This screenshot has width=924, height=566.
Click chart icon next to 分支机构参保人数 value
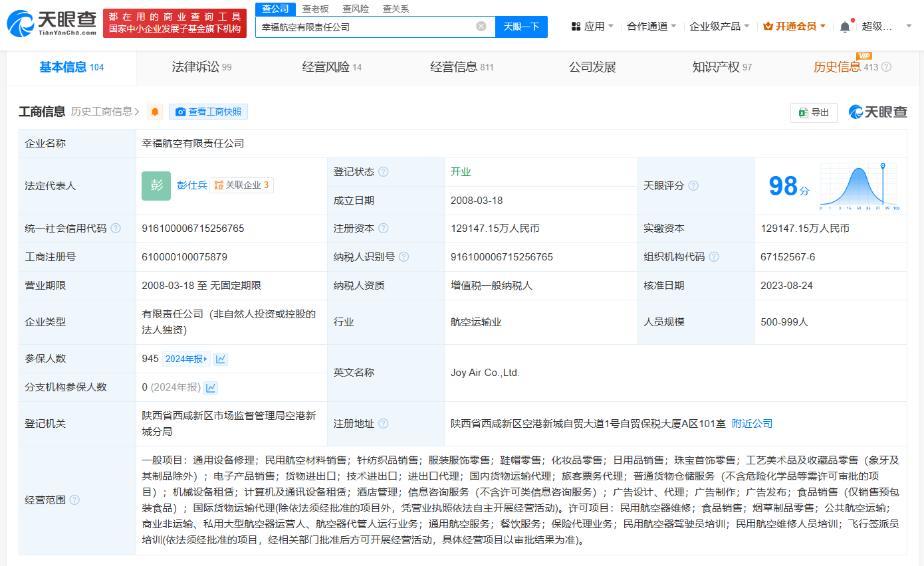[211, 387]
